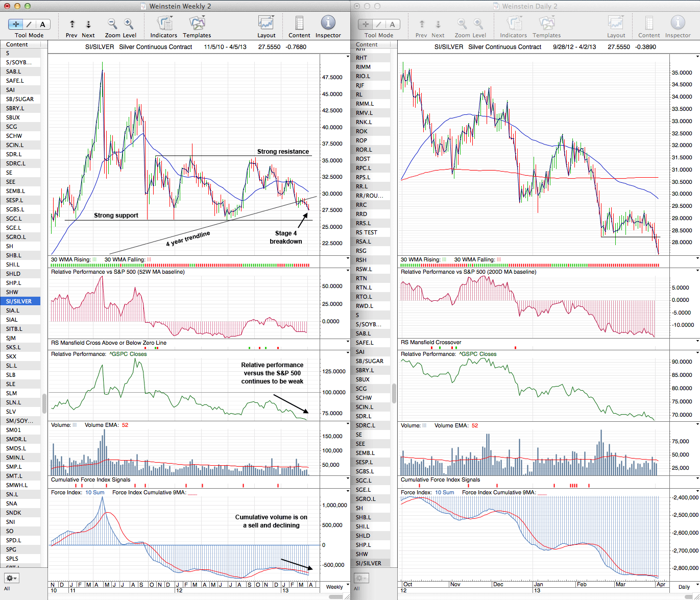Viewport: 700px width, 600px height.
Task: Zoom out using minus magnifier in Weekly toolbar
Action: coord(112,24)
